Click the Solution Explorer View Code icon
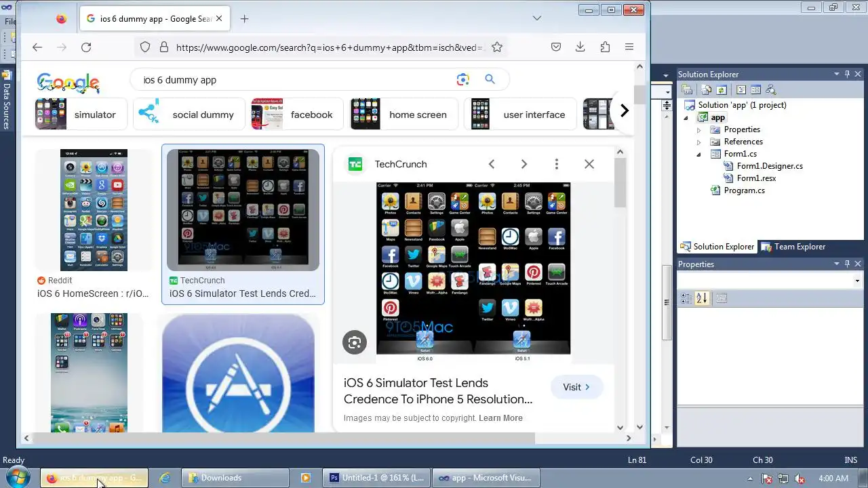The width and height of the screenshot is (868, 488). pos(741,89)
